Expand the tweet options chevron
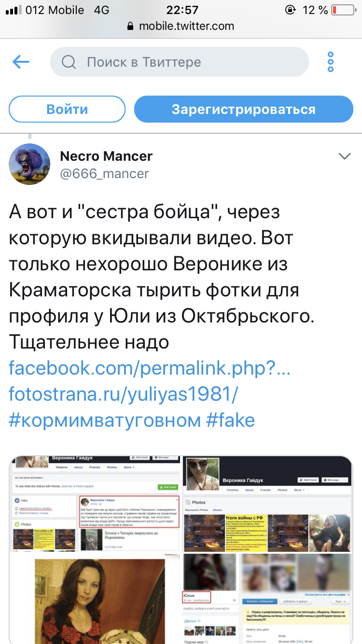The width and height of the screenshot is (362, 644). tap(344, 156)
